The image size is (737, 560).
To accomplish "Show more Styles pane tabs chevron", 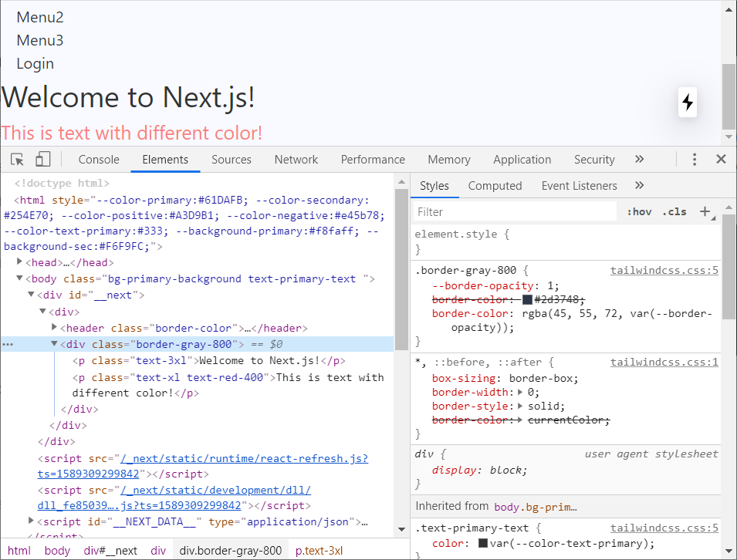I will (x=639, y=186).
